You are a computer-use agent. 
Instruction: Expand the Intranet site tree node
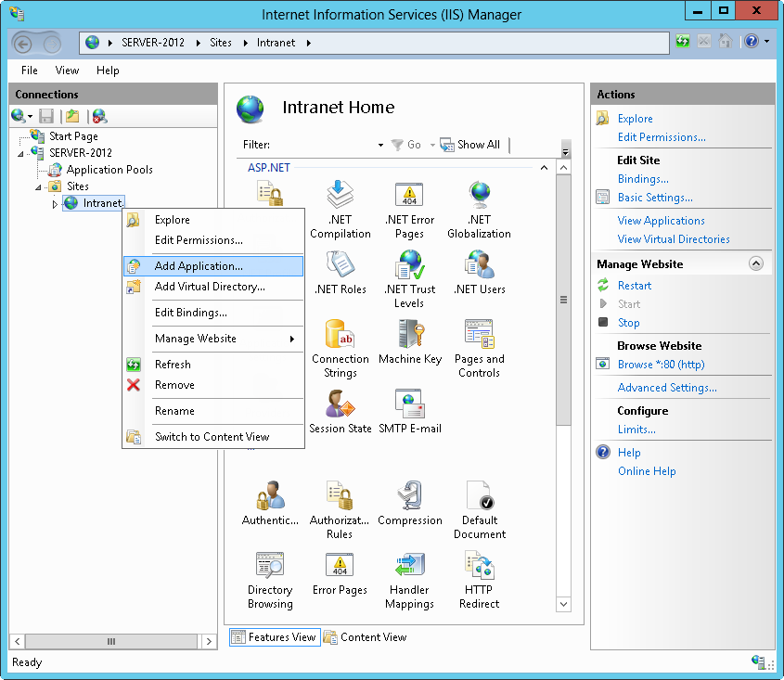click(x=55, y=203)
